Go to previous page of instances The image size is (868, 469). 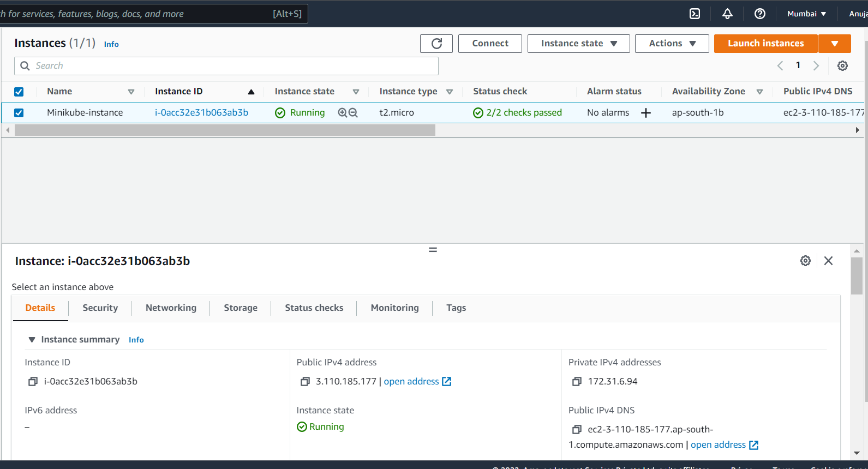(x=780, y=65)
